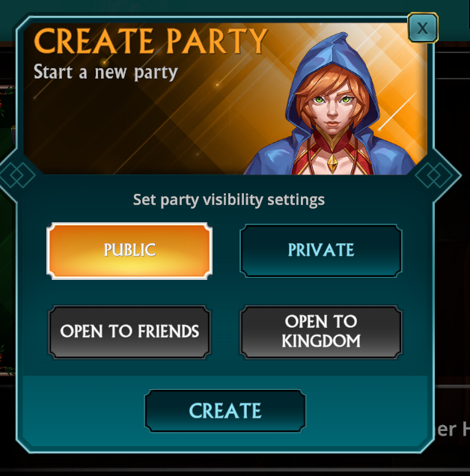The image size is (470, 476).
Task: Click the orange Create Party title
Action: tap(150, 41)
